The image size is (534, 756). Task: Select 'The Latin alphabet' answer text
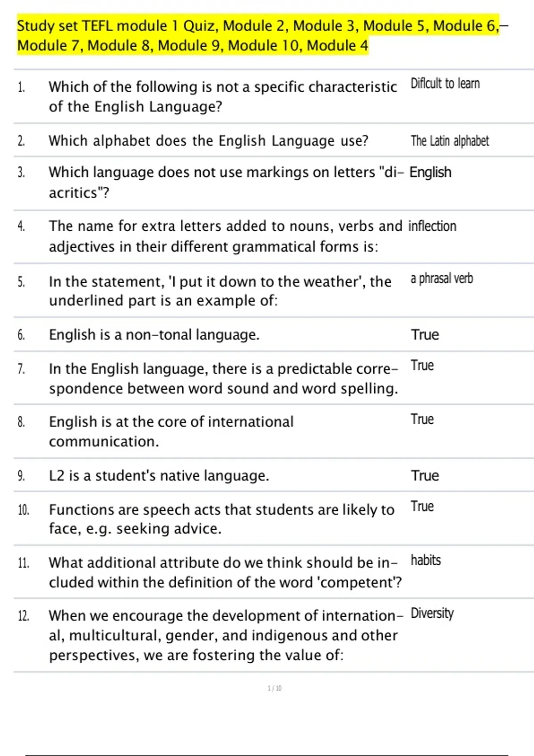coord(449,141)
